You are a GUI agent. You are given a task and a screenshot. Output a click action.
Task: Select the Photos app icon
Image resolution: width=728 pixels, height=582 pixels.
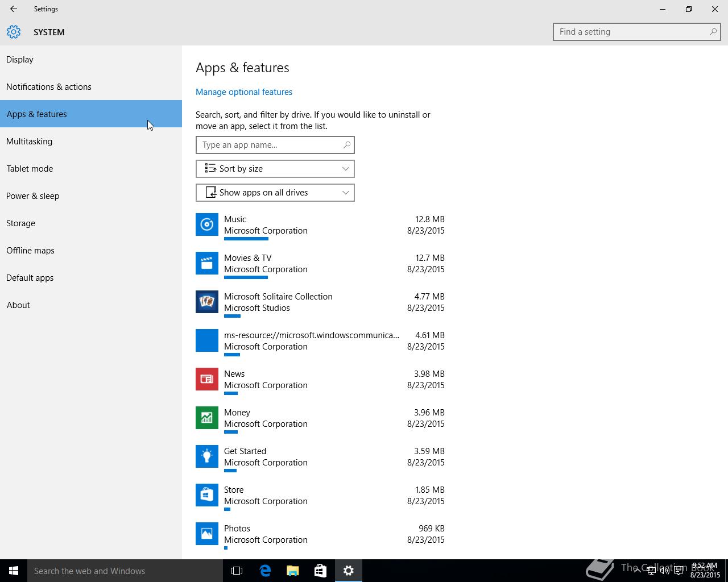(207, 534)
